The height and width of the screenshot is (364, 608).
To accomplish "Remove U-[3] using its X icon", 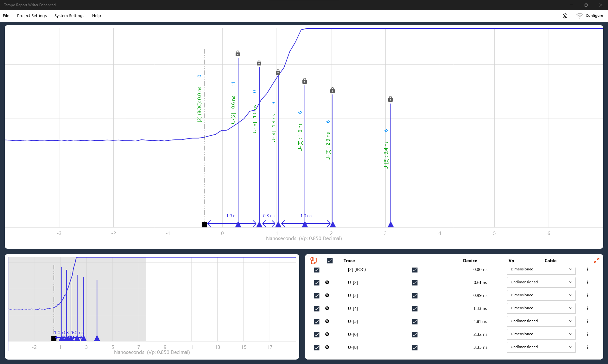I will coord(327,295).
